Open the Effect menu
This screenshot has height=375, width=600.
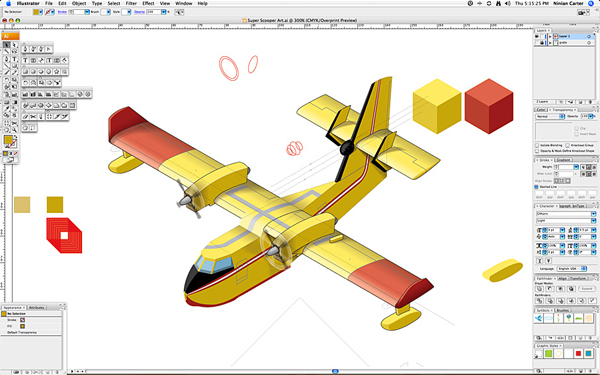(x=148, y=3)
